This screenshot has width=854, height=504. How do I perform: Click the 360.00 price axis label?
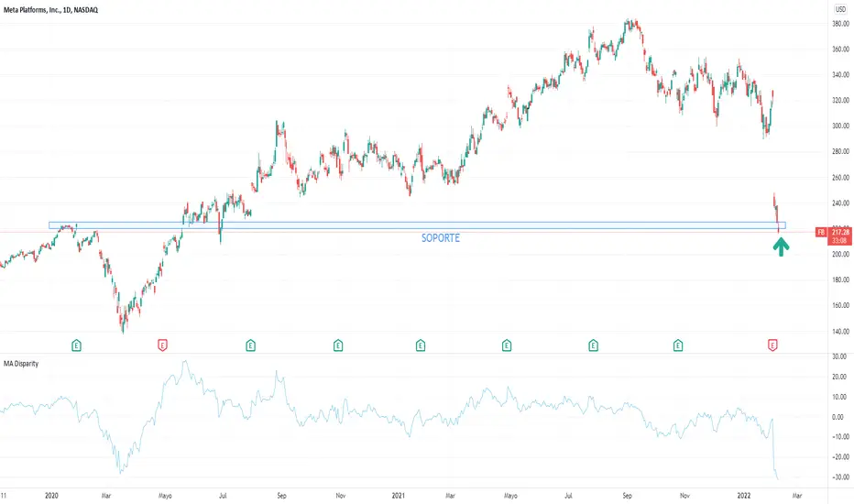pyautogui.click(x=840, y=49)
